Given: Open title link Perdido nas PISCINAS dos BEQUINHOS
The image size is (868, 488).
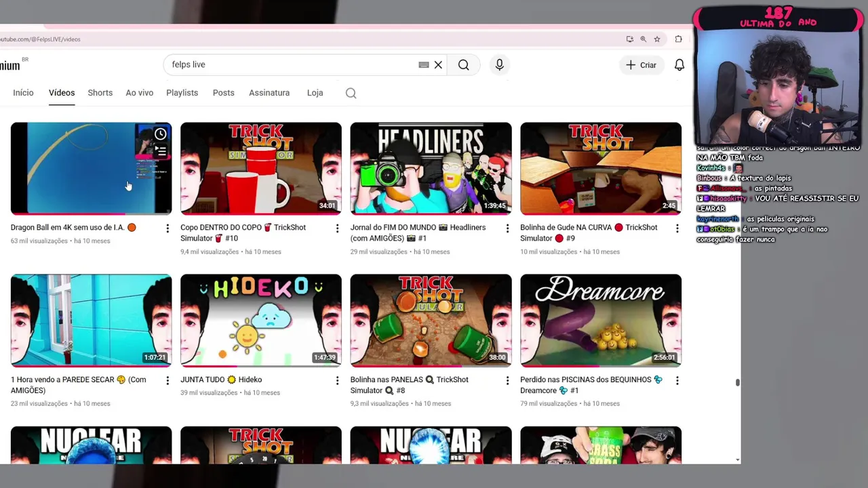Looking at the screenshot, I should tap(591, 385).
